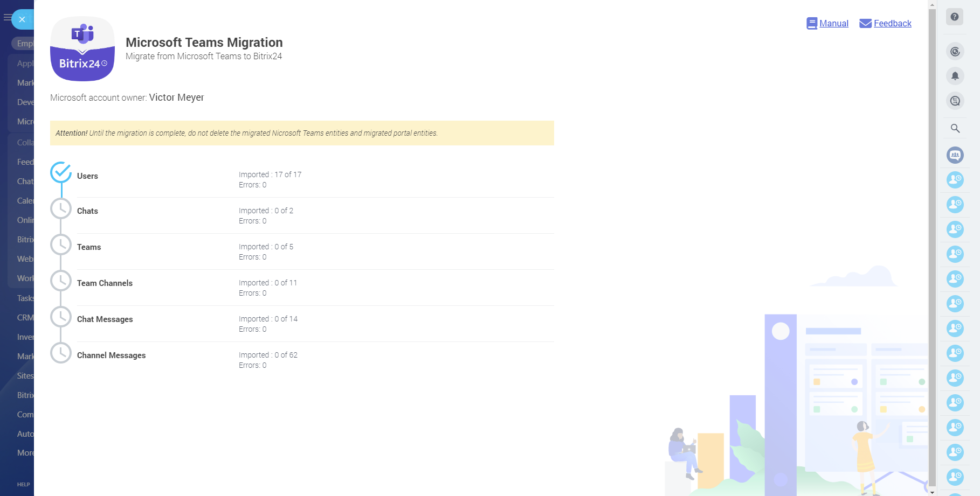Click the Users completed checkmark icon
This screenshot has height=496, width=980.
point(61,172)
